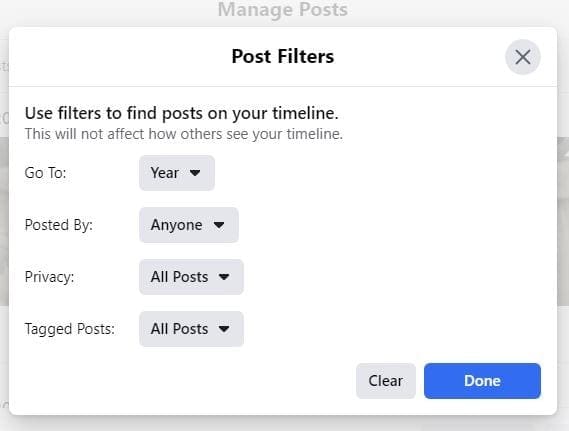Click the Tagged Posts label
The width and height of the screenshot is (569, 431).
point(70,329)
